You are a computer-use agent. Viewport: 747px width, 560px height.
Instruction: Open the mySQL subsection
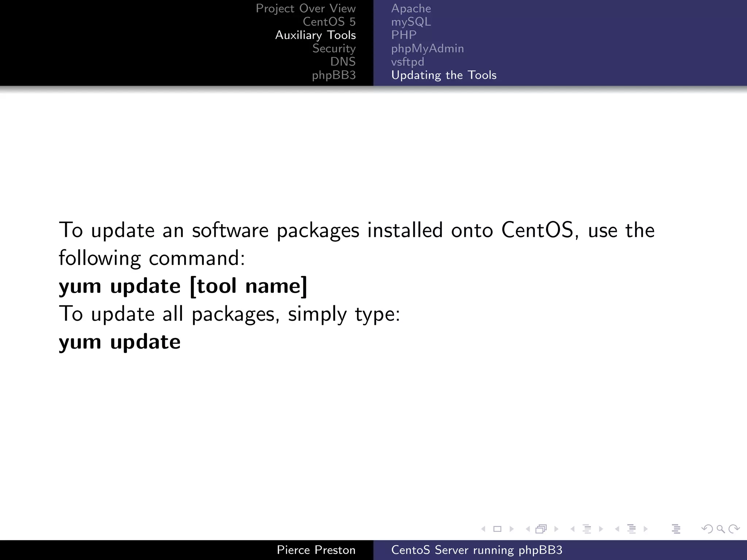click(411, 22)
